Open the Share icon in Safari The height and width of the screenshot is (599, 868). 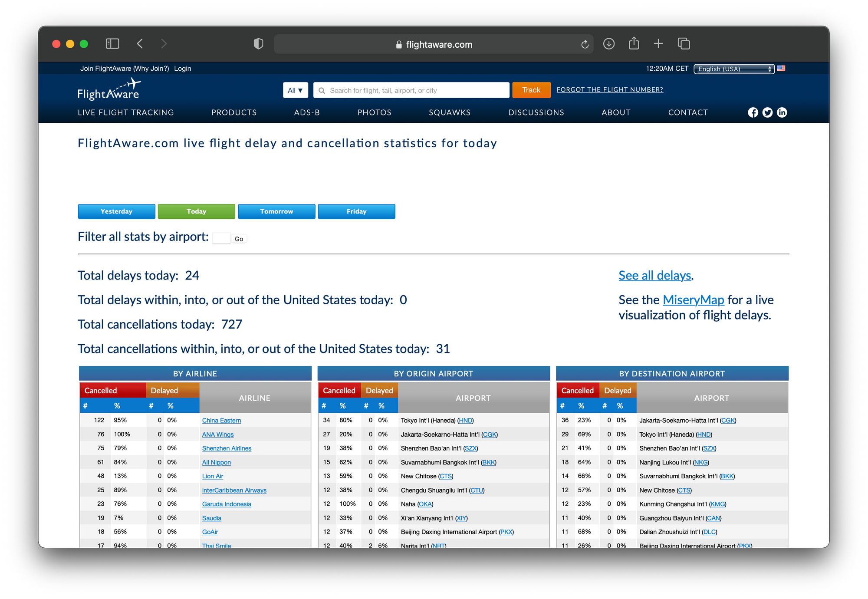tap(634, 43)
